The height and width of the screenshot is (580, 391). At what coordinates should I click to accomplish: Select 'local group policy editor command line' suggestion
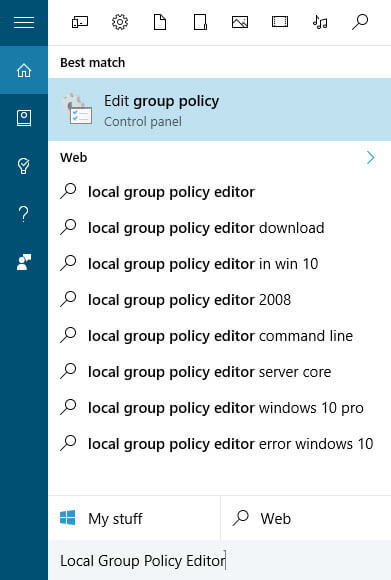point(220,336)
